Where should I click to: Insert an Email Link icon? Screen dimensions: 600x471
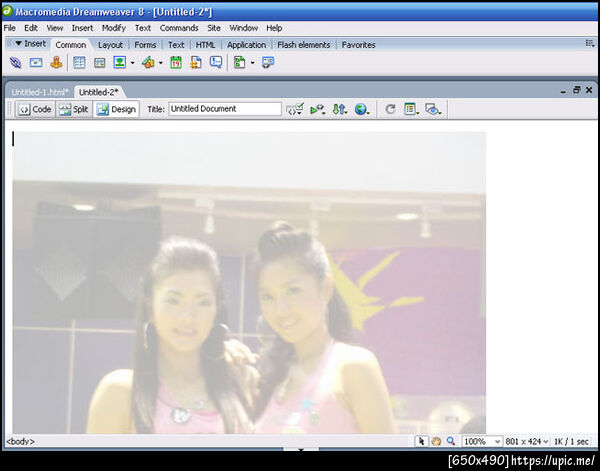tap(36, 62)
